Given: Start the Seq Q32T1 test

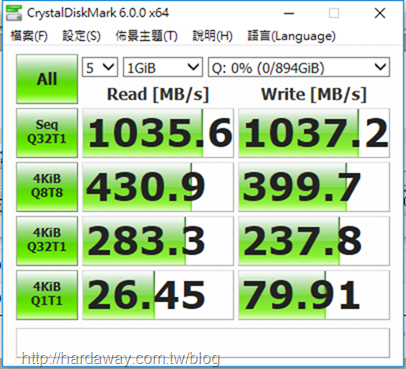Looking at the screenshot, I should (47, 133).
